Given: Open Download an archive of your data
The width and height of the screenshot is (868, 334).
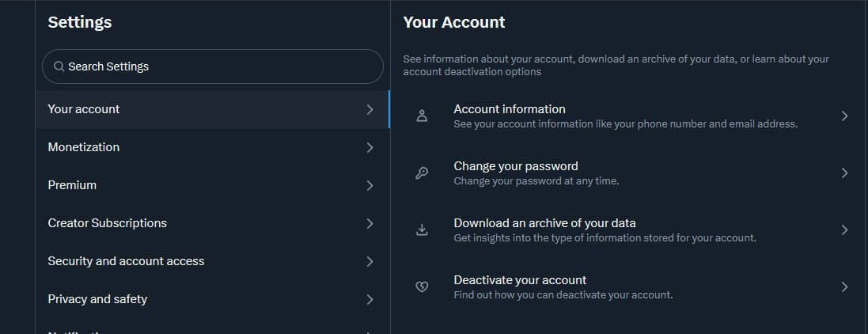Looking at the screenshot, I should (629, 230).
